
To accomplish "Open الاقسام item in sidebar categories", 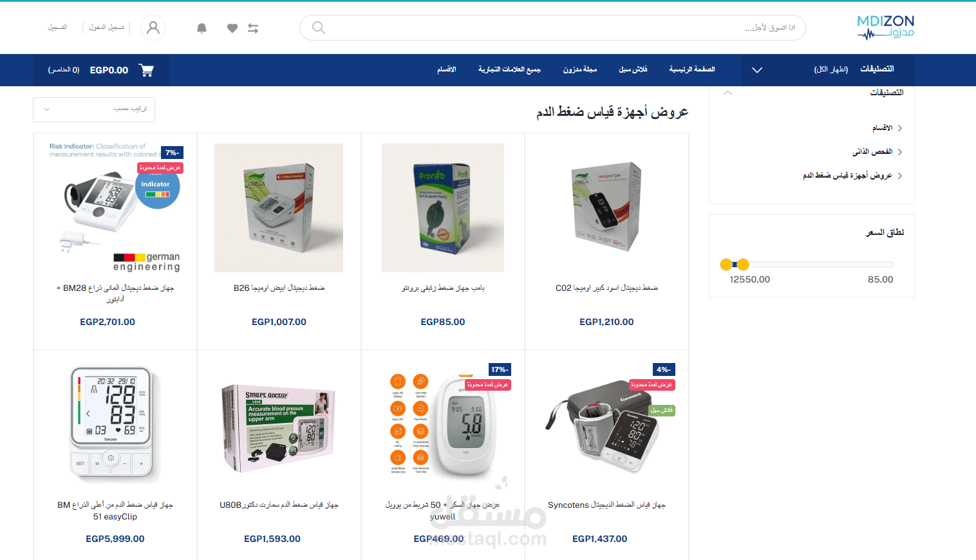I will 887,128.
